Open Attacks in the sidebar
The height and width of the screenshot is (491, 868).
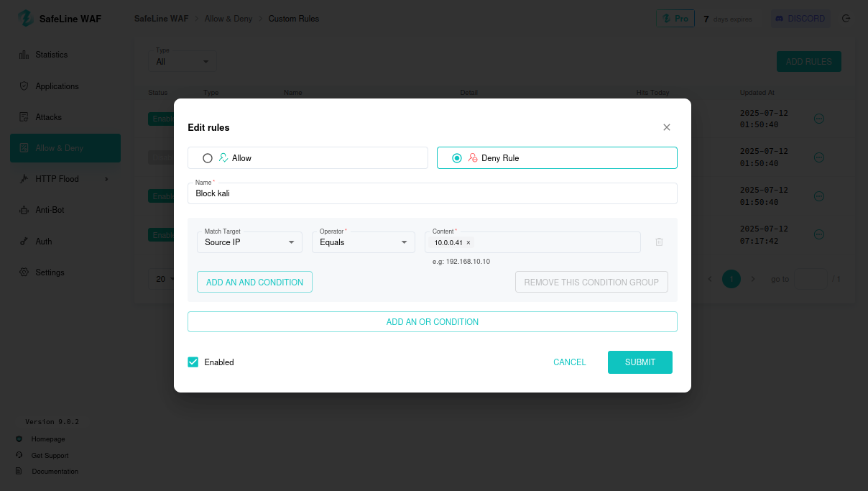(65, 117)
